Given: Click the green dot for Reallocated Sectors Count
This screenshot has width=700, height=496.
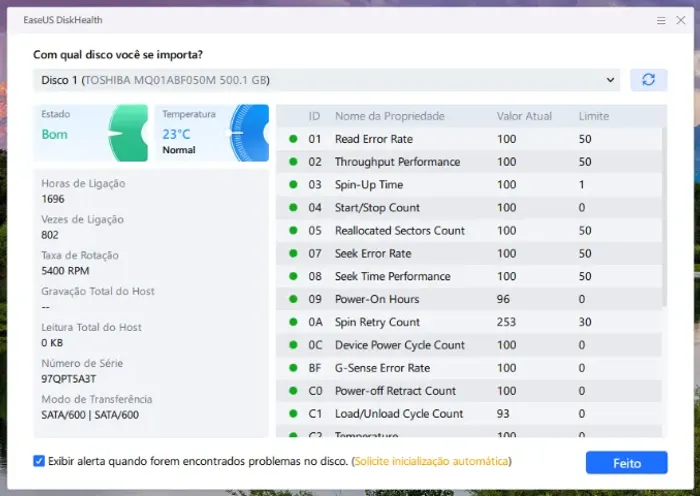Looking at the screenshot, I should [293, 230].
